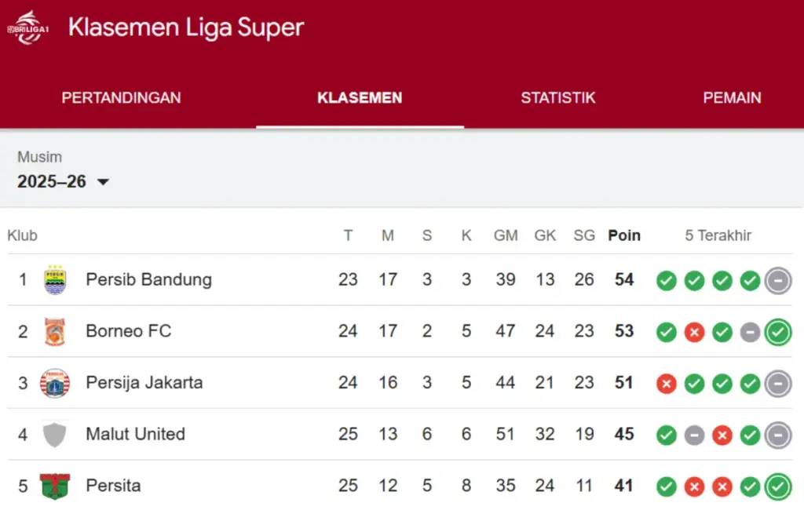
Task: Click the Malut United shield icon
Action: pos(55,435)
